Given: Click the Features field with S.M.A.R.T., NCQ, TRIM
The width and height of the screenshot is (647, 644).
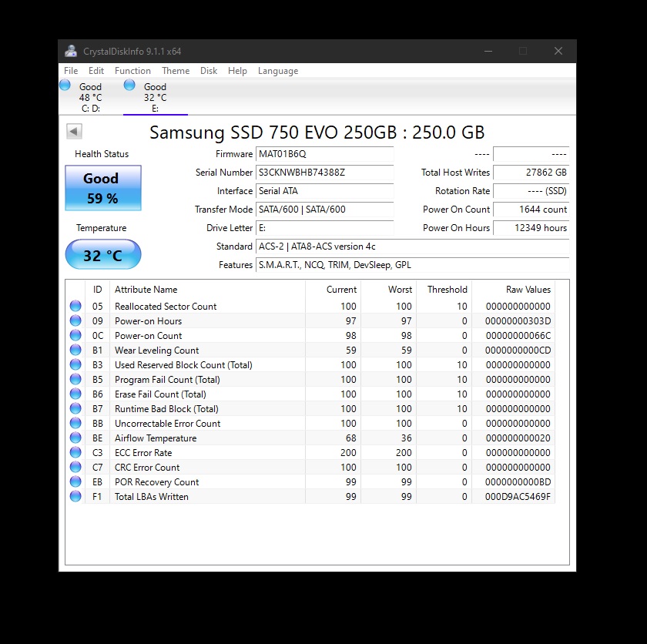Looking at the screenshot, I should (x=413, y=265).
